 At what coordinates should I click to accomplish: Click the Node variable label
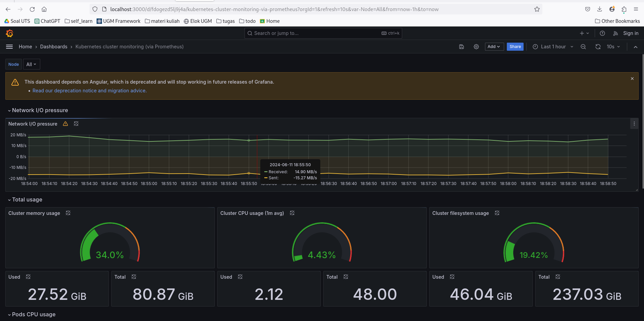pyautogui.click(x=14, y=64)
